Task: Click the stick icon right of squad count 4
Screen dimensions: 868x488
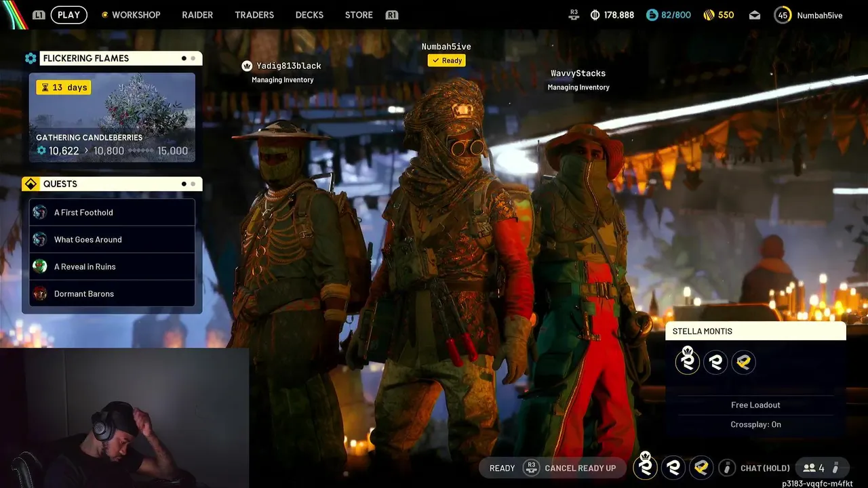Action: point(836,468)
